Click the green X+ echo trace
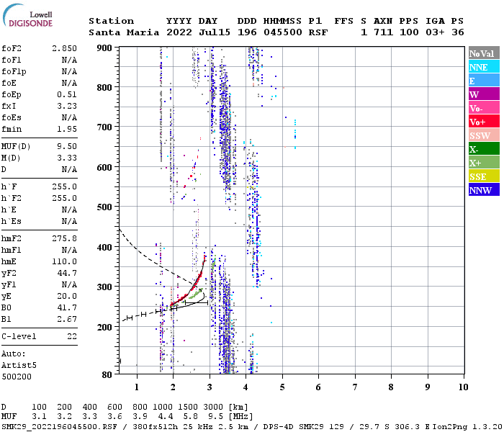Screen dimensions: 504x432 [x=196, y=294]
